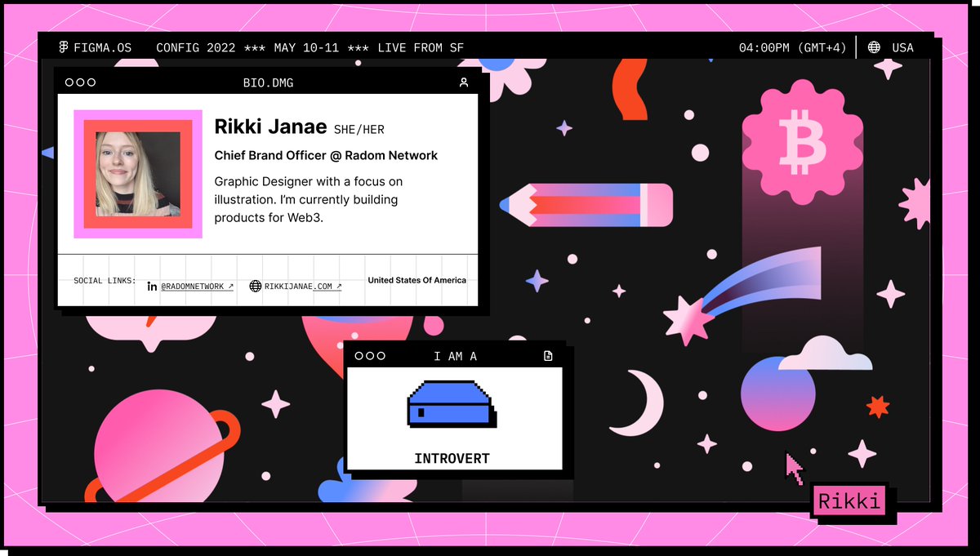Click Rikki Janae's profile photo

coord(138,174)
